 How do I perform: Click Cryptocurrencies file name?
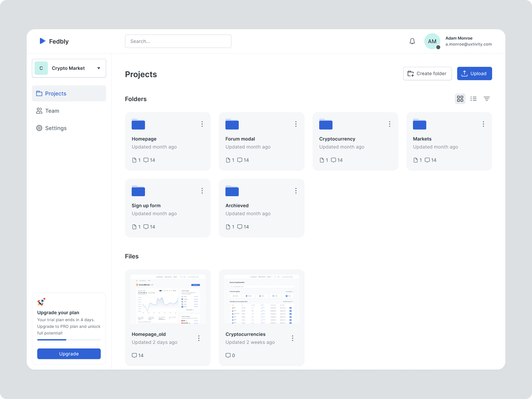(x=245, y=334)
